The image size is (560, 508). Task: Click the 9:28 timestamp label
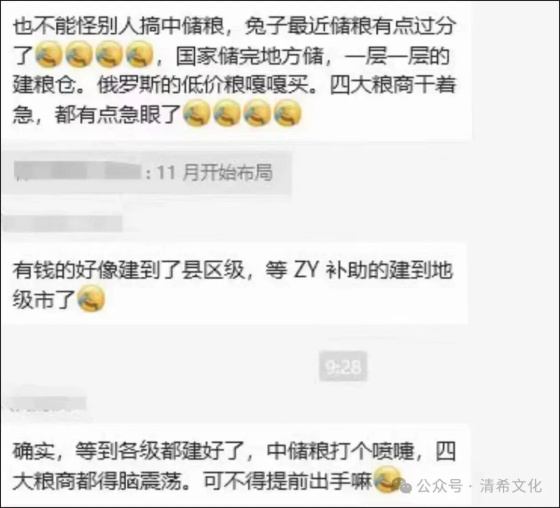343,366
